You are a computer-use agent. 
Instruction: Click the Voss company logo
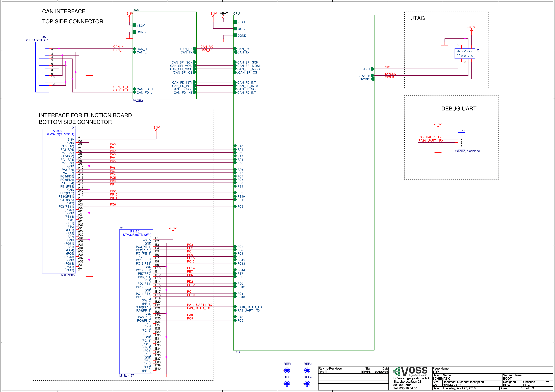point(410,372)
